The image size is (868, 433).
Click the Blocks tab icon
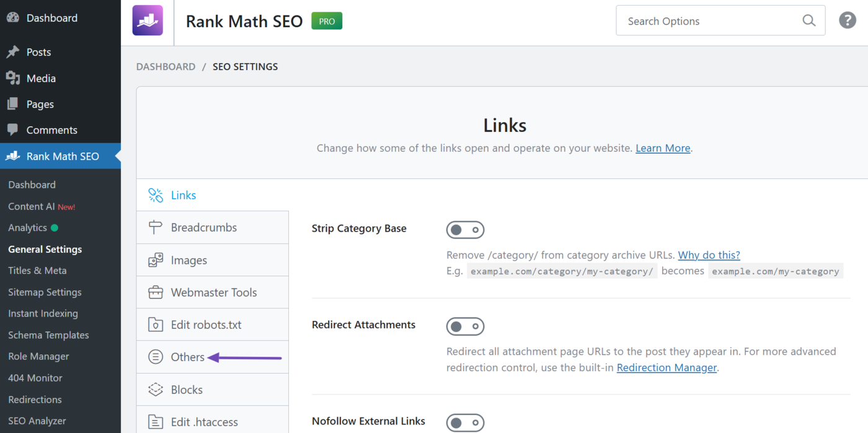click(x=156, y=390)
